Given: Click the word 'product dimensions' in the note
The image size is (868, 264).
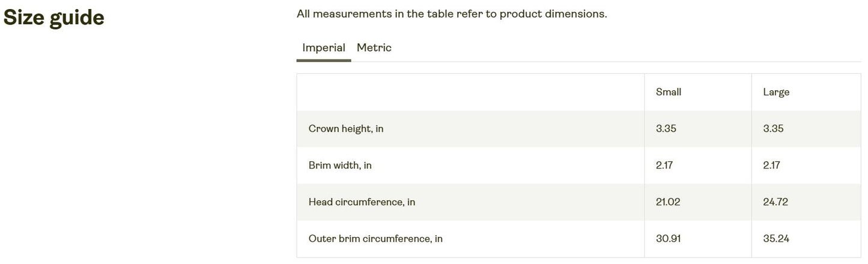Looking at the screenshot, I should 553,14.
